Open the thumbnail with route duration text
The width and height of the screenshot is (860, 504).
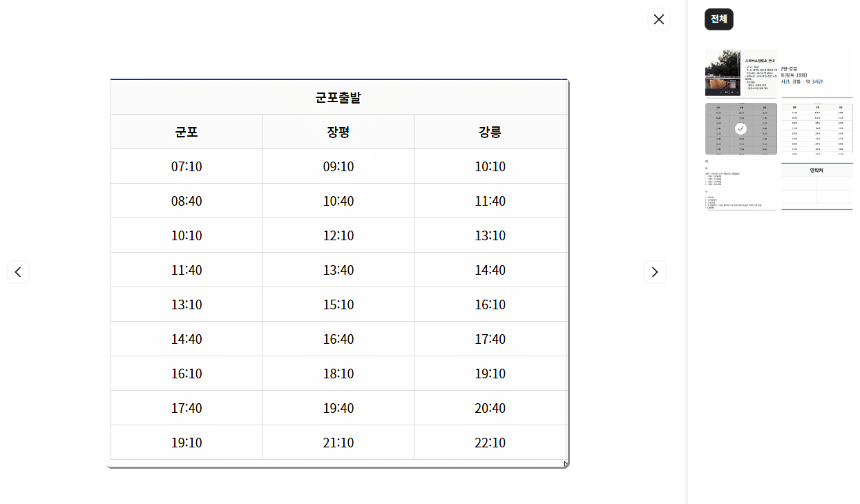(x=817, y=73)
